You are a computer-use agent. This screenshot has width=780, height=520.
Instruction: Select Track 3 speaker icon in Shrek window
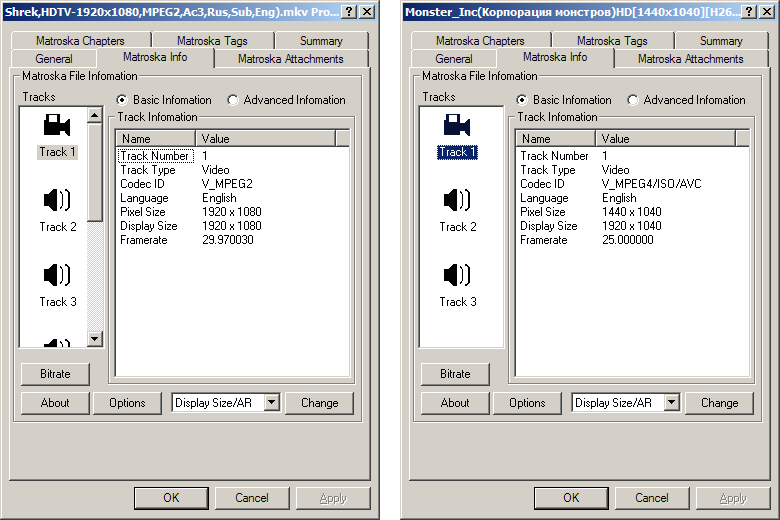pos(57,275)
